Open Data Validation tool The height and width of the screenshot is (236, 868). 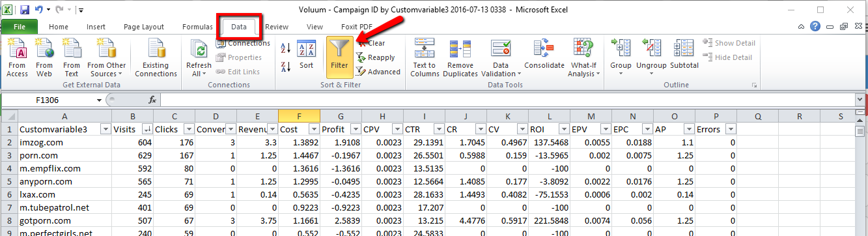tap(501, 58)
